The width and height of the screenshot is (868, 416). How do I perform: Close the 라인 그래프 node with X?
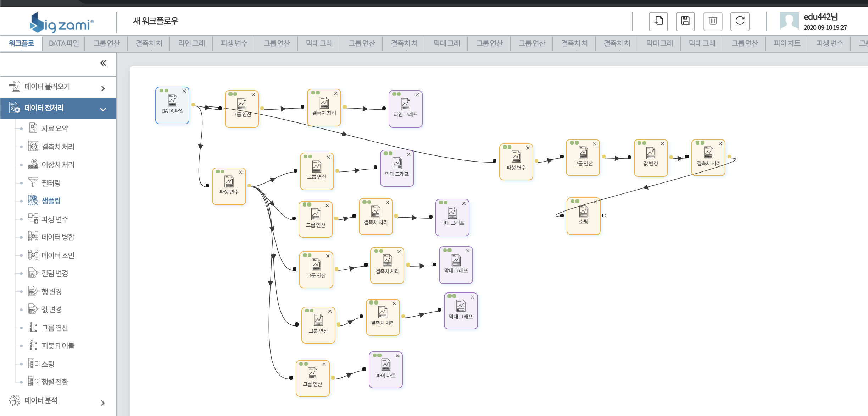pos(417,95)
